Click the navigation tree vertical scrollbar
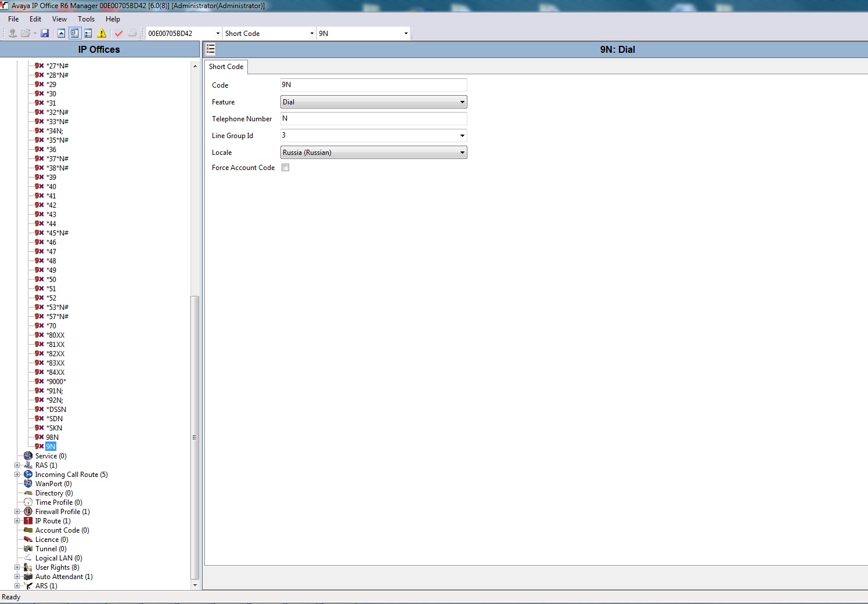This screenshot has width=868, height=604. pos(195,325)
